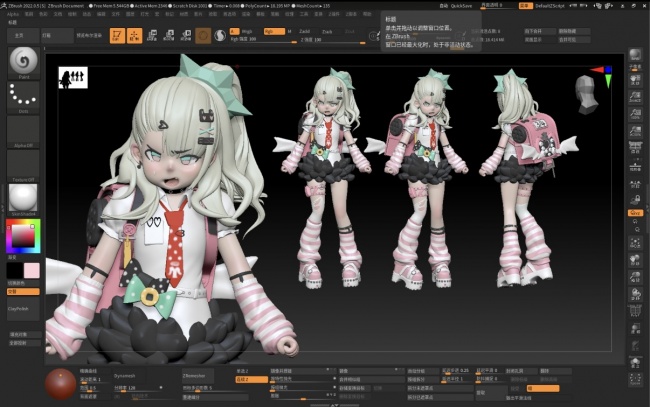Toggle the round Gizmo 3D button
The image size is (650, 407).
click(203, 36)
